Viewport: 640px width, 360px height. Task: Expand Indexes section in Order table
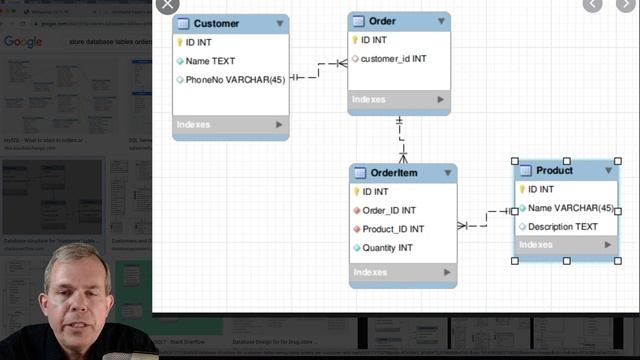click(441, 100)
